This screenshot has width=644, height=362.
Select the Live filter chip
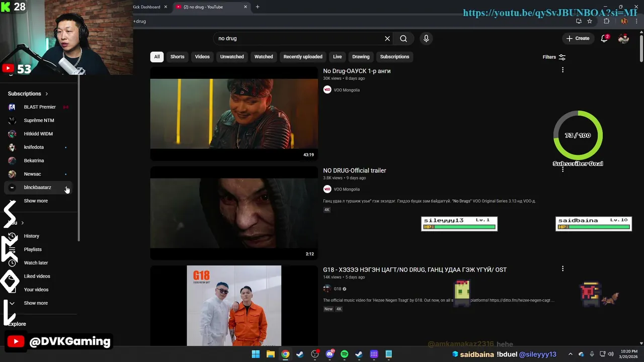tap(337, 57)
